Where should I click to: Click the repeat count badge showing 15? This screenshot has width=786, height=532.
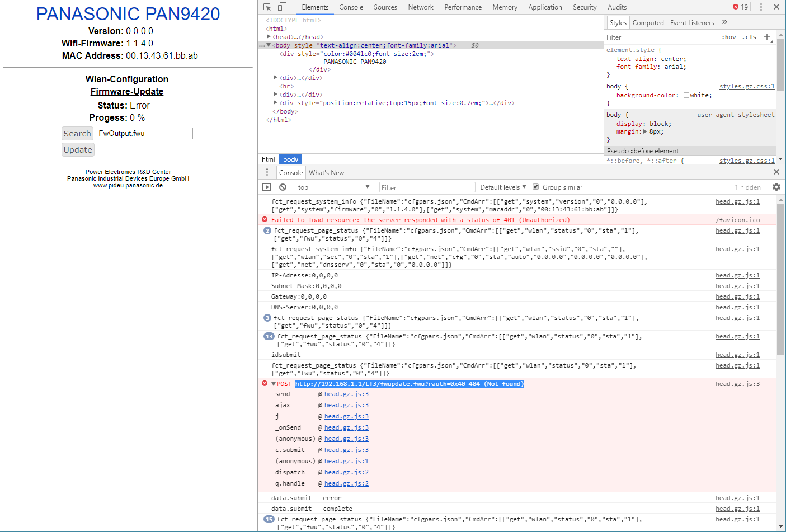(x=269, y=519)
